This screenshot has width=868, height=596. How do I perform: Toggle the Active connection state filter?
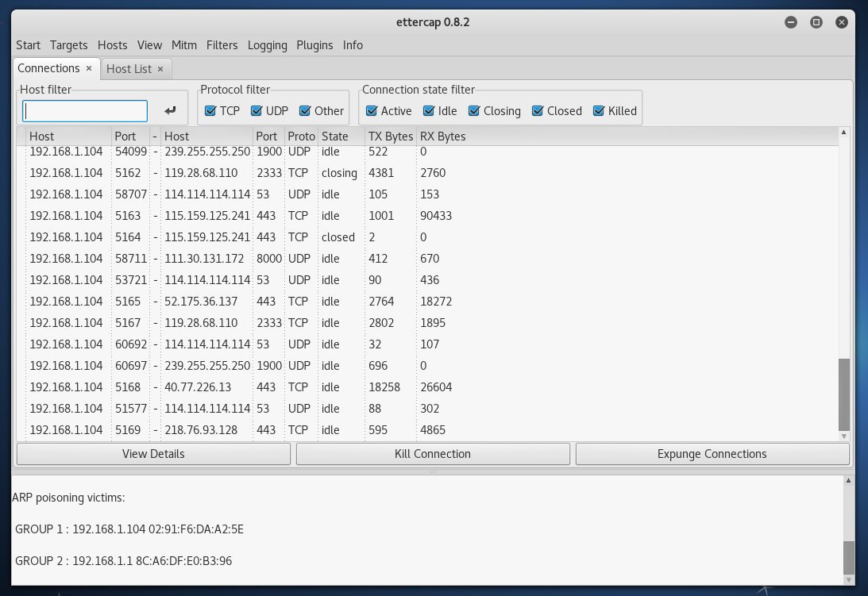[372, 110]
